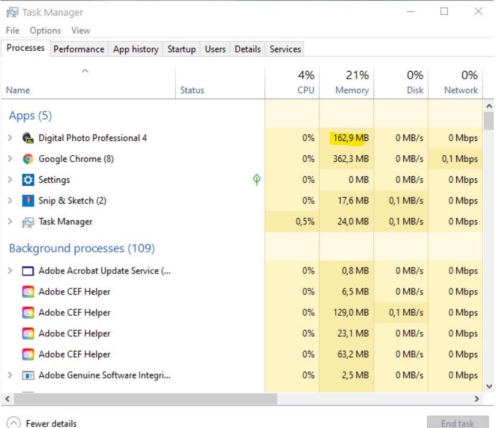This screenshot has width=504, height=428.
Task: Select the Snip & Sketch icon
Action: pos(28,201)
